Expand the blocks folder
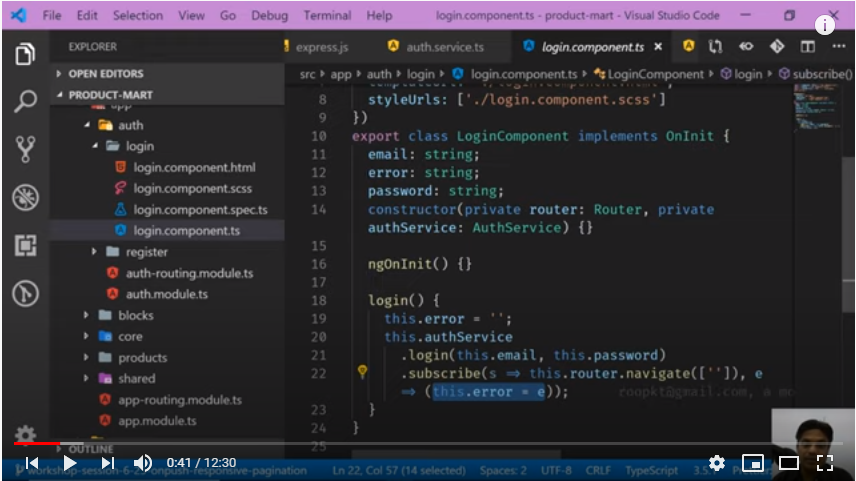The height and width of the screenshot is (481, 856). point(86,315)
